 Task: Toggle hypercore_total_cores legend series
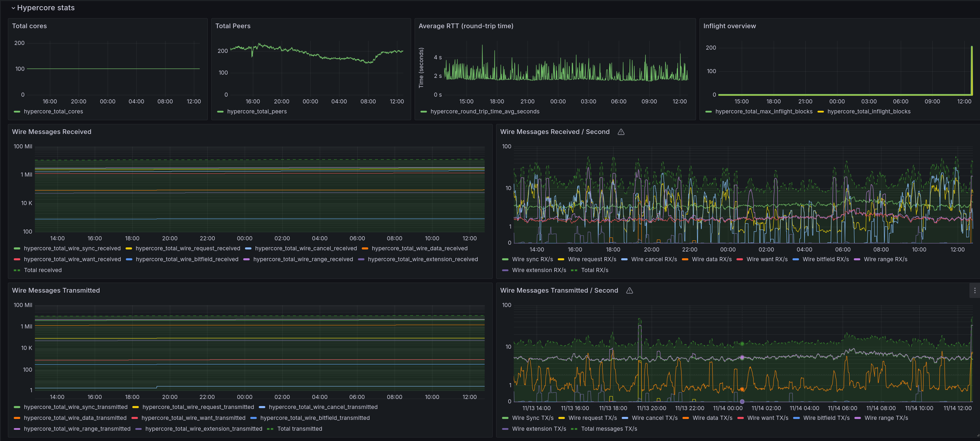click(53, 112)
